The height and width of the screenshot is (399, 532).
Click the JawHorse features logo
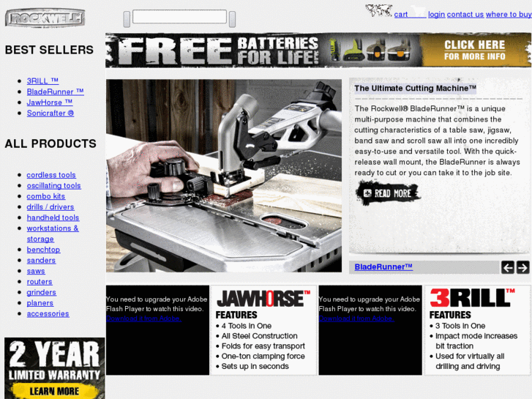(263, 299)
